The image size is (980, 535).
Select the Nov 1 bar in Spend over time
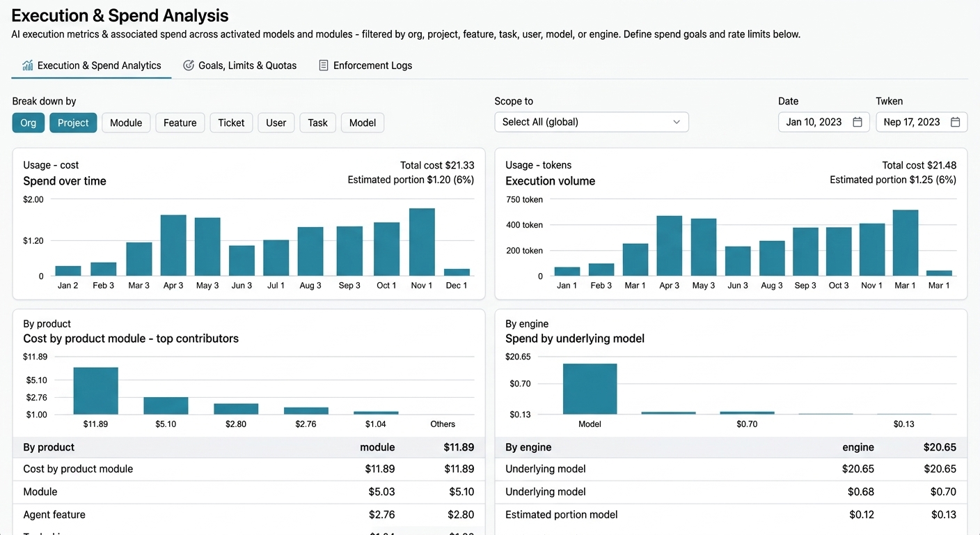coord(422,242)
